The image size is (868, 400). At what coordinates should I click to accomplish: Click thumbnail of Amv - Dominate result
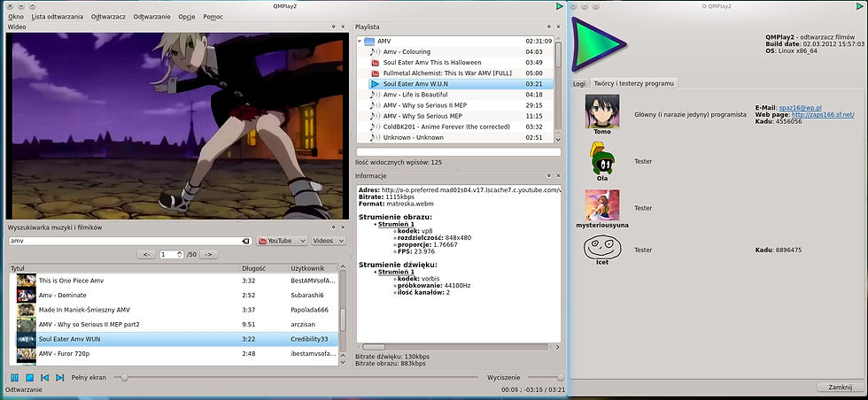[26, 295]
